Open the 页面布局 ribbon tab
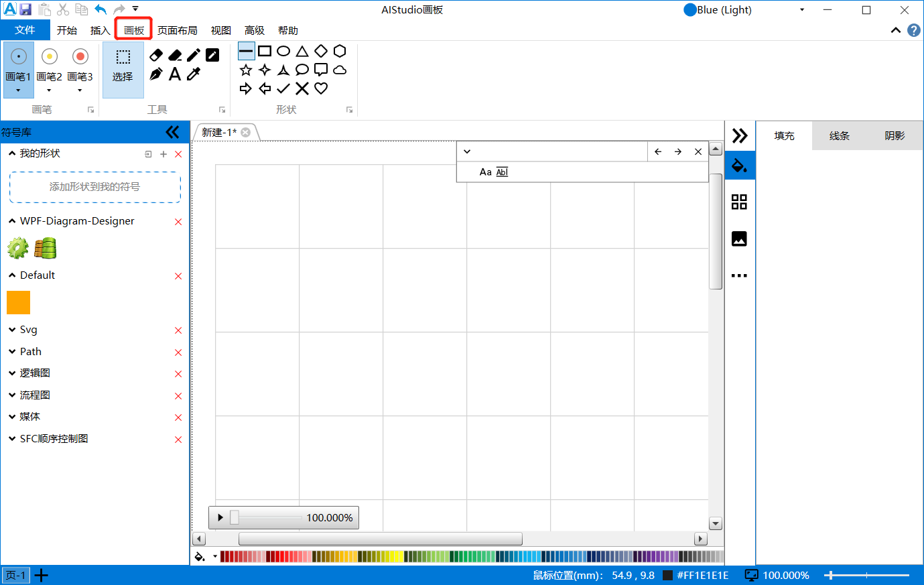This screenshot has height=585, width=924. click(177, 30)
